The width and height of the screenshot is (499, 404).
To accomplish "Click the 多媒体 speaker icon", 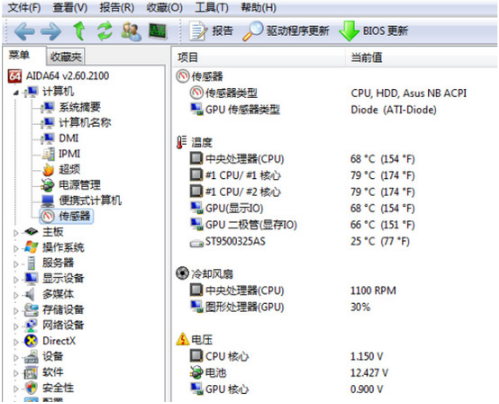I will (30, 294).
